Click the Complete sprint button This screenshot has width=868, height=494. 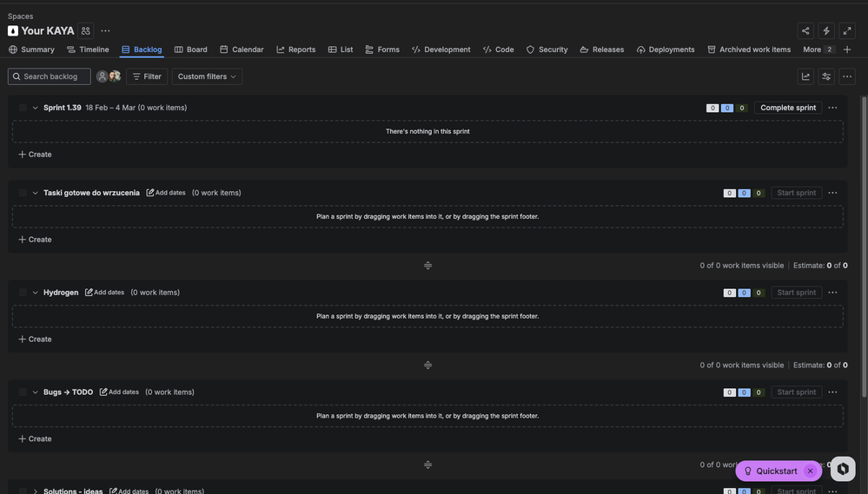tap(788, 108)
